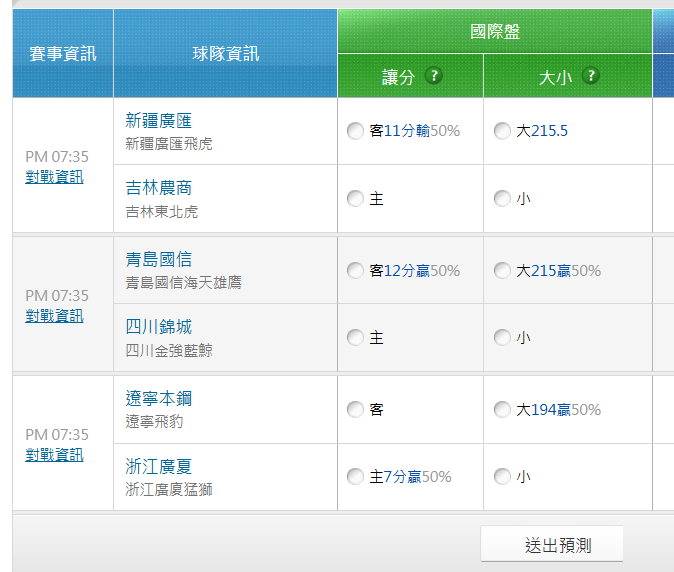The height and width of the screenshot is (572, 674).
Task: Choose 主 for 吉林農商
Action: (355, 199)
